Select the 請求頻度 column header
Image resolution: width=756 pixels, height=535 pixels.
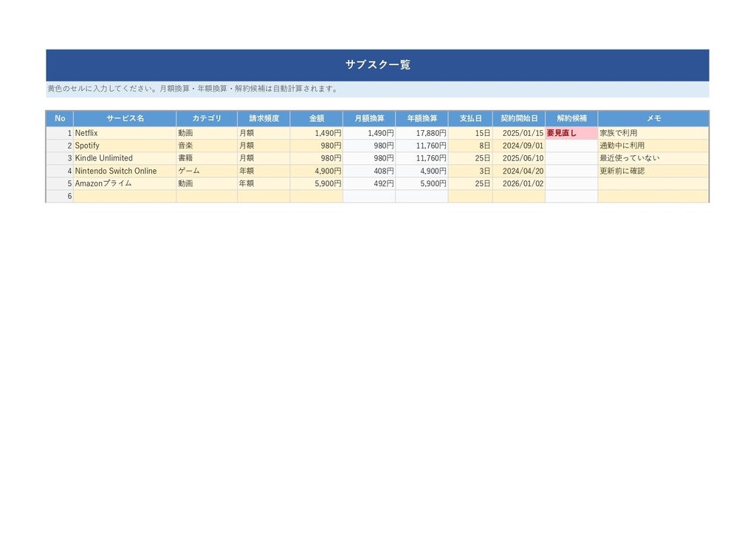[264, 118]
